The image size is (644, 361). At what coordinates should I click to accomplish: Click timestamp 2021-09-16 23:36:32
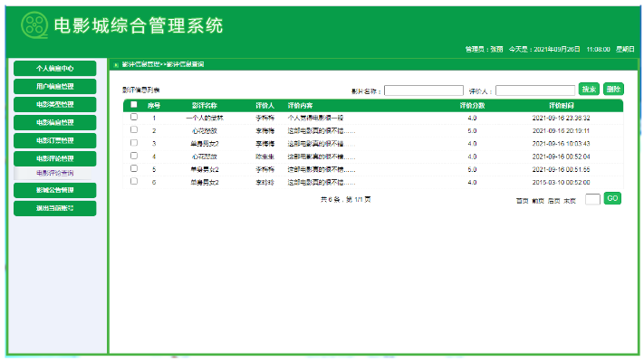561,119
